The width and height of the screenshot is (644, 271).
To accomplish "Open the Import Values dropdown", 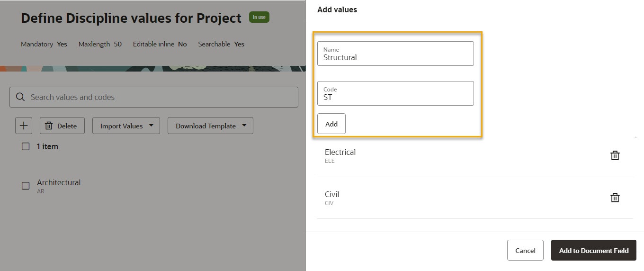I will tap(126, 126).
